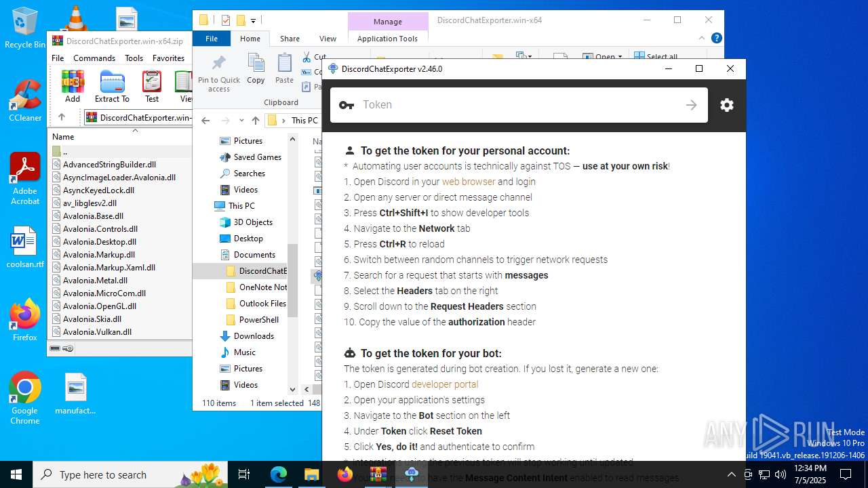868x488 pixels.
Task: Click Windows Start button
Action: pos(16,474)
